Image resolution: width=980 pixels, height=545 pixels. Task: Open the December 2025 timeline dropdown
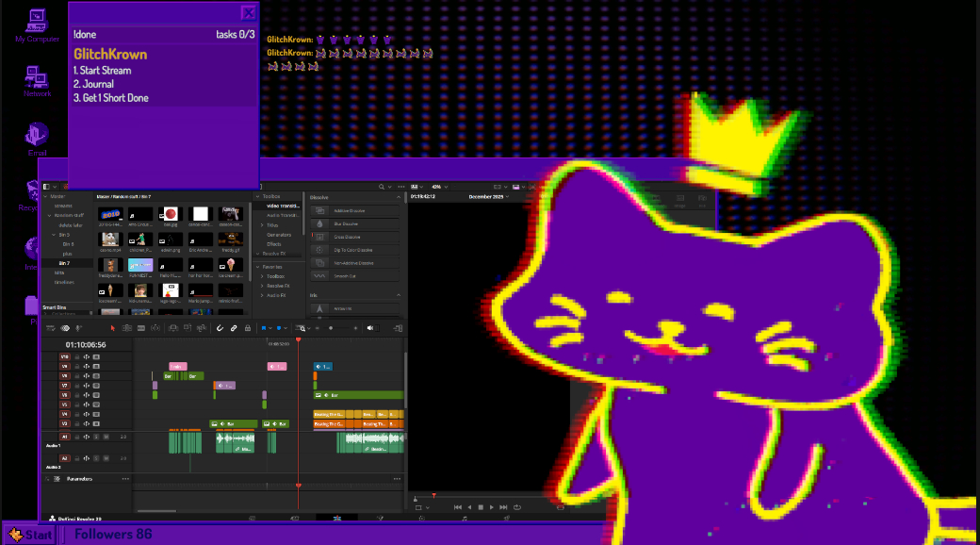click(488, 197)
